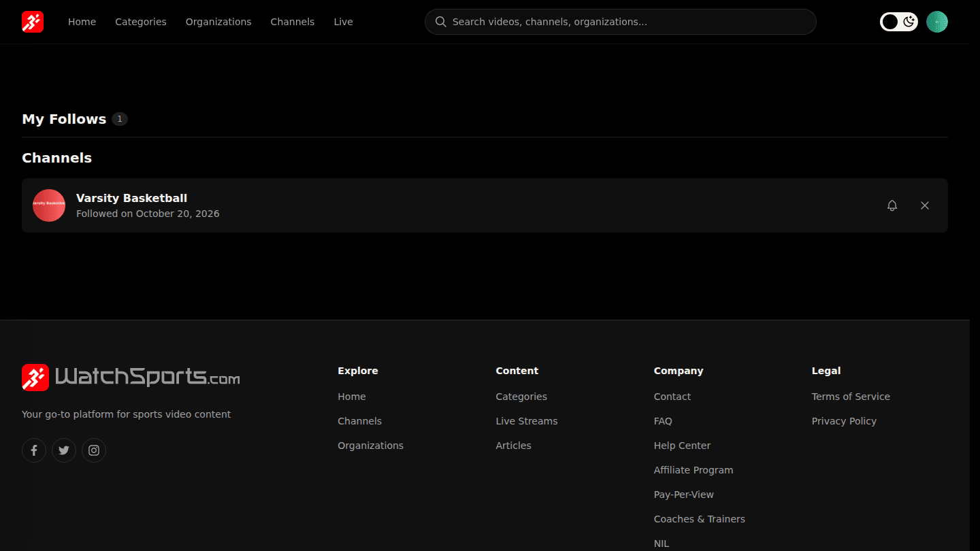980x551 pixels.
Task: Open the Articles footer link
Action: pyautogui.click(x=514, y=446)
